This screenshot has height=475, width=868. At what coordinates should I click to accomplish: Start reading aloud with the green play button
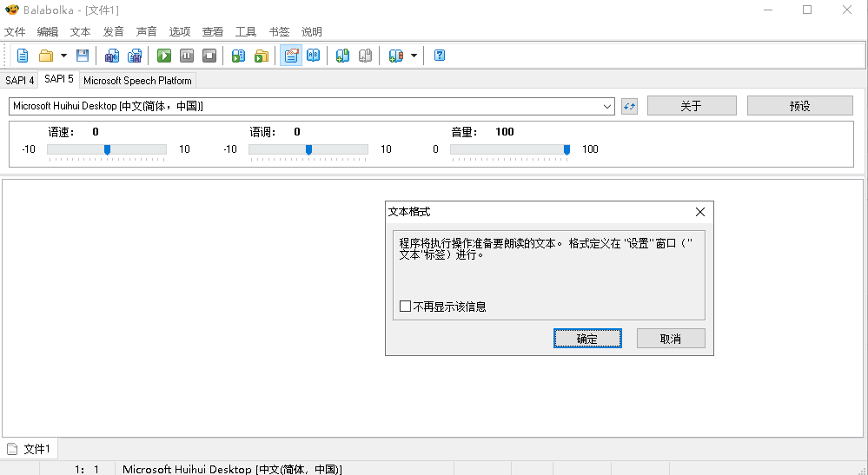[x=164, y=56]
